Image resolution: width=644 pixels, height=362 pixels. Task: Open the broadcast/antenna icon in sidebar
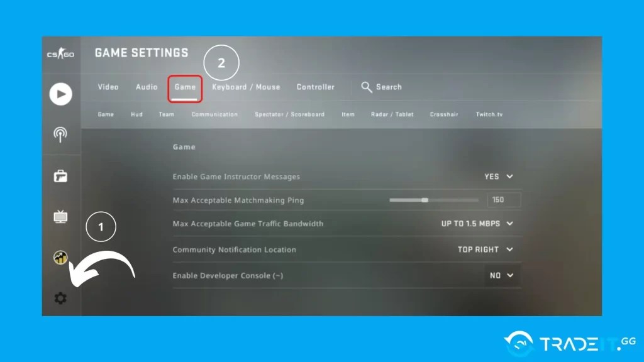(x=60, y=134)
